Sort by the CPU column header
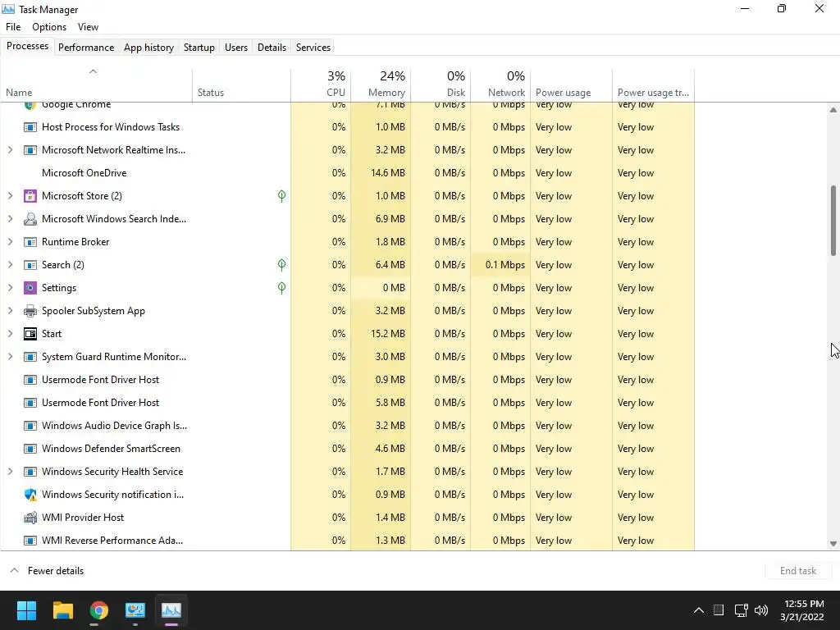Viewport: 840px width, 630px height. (x=321, y=85)
